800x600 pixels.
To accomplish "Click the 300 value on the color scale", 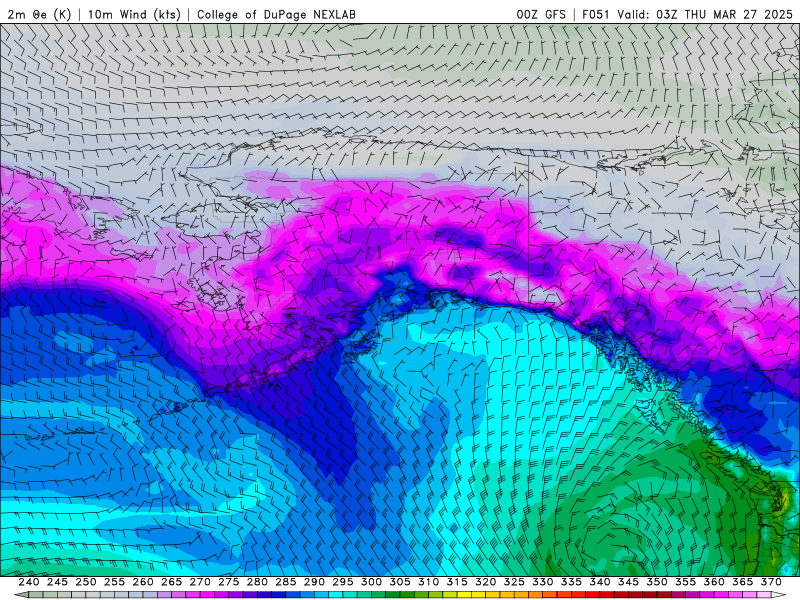I will pos(371,582).
